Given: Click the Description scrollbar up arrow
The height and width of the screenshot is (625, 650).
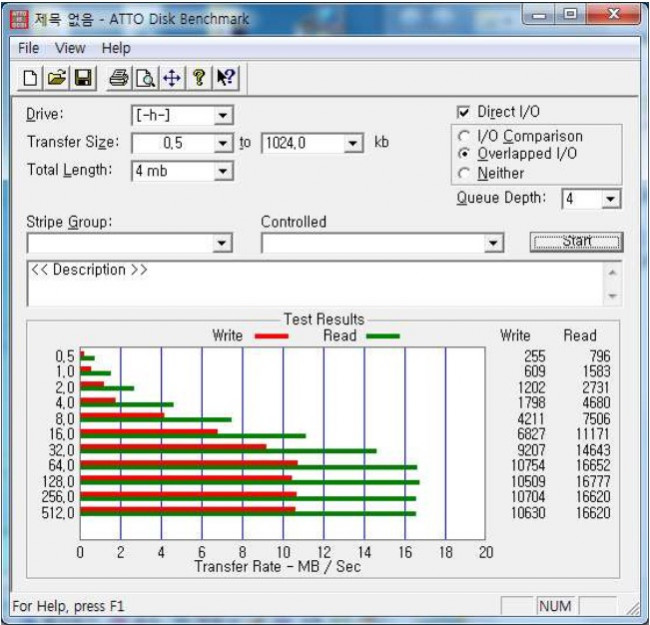Looking at the screenshot, I should click(x=612, y=273).
